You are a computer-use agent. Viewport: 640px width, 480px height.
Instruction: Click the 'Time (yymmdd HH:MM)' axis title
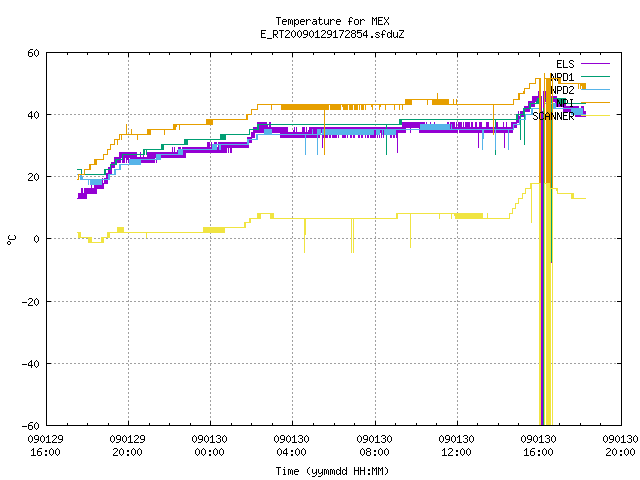(x=332, y=471)
